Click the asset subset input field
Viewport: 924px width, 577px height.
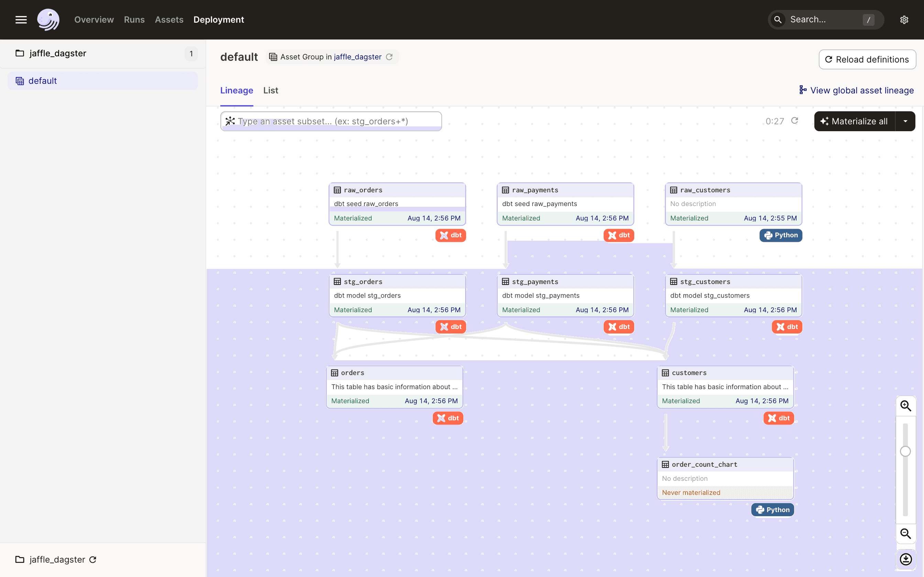[331, 121]
